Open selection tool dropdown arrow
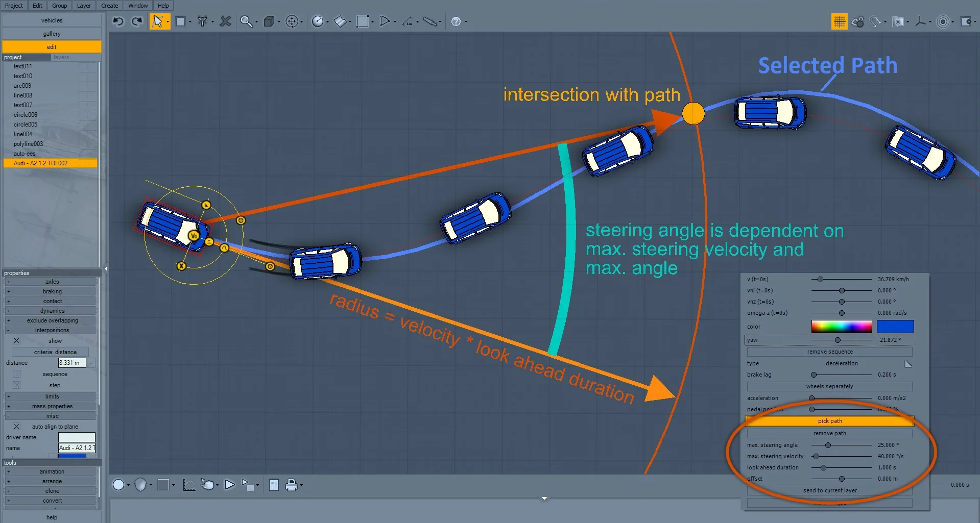 pos(168,22)
